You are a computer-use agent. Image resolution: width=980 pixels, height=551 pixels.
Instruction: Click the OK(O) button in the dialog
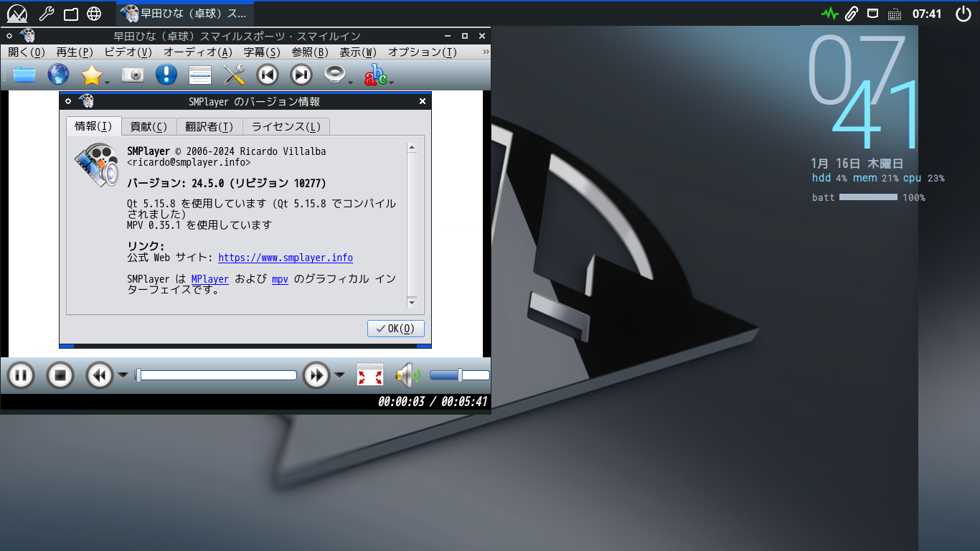395,329
